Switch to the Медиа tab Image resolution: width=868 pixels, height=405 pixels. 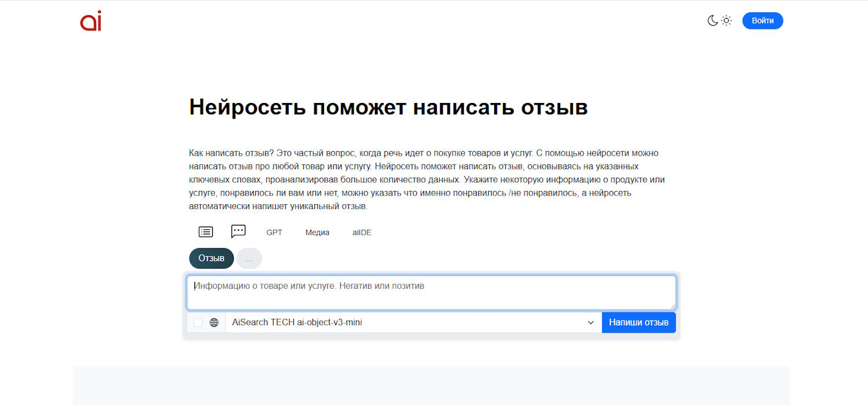coord(317,233)
